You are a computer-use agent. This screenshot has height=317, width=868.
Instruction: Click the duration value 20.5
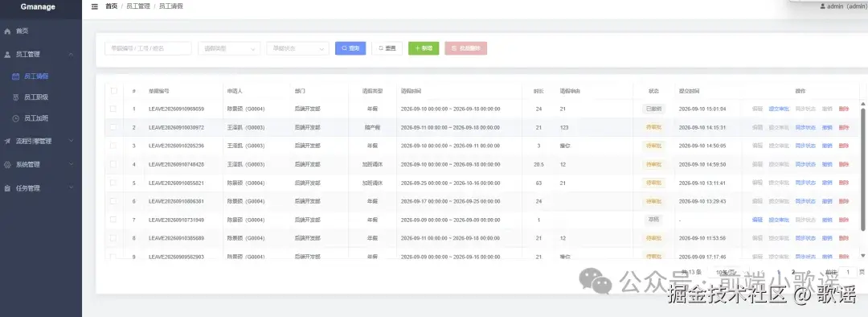[x=538, y=165]
